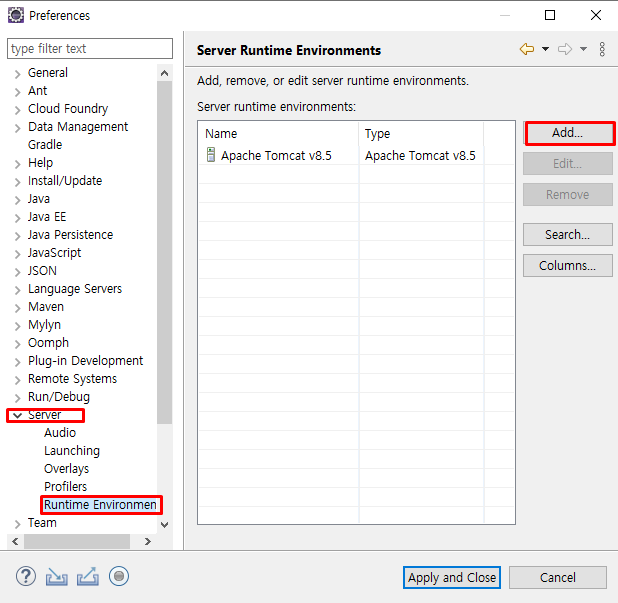Select the JavaScript category
The width and height of the screenshot is (618, 603).
[x=54, y=253]
